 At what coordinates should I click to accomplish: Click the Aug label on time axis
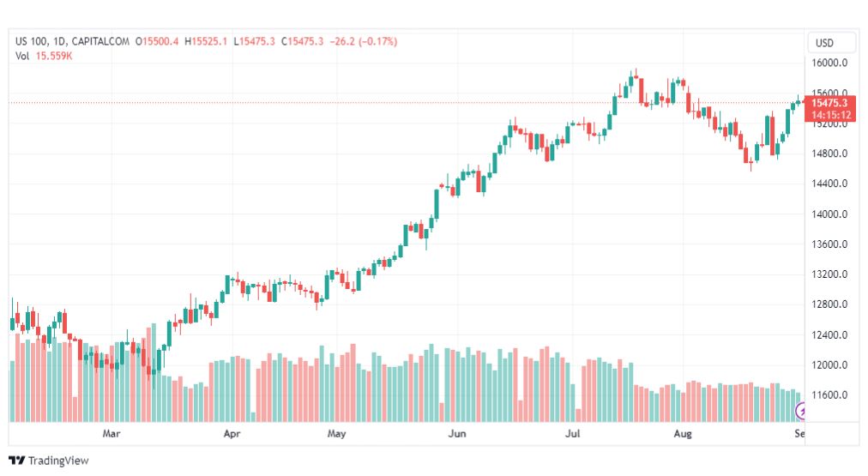coord(683,434)
